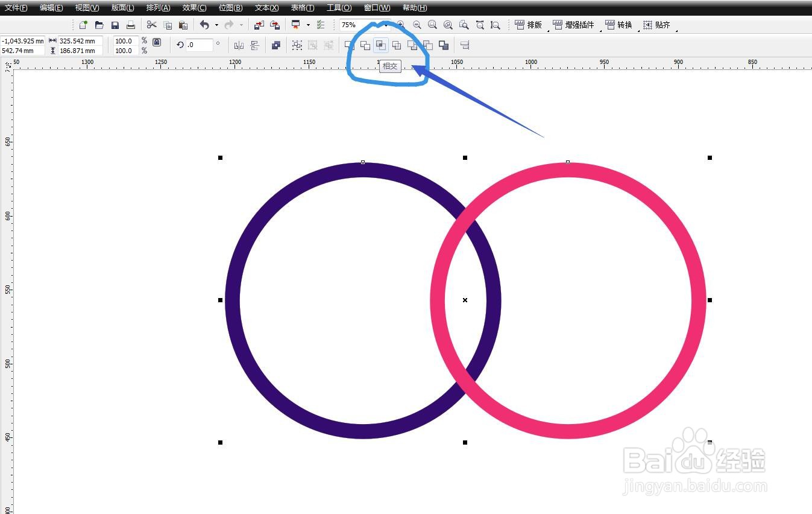Open the 工具(O) menu
The height and width of the screenshot is (514, 812).
339,8
